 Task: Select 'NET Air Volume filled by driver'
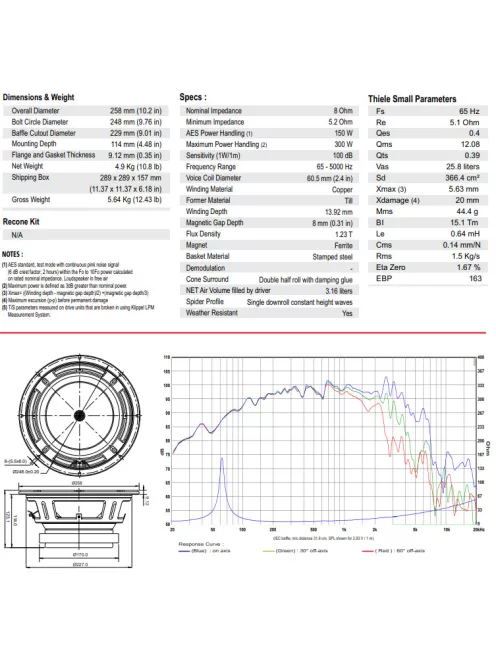coord(228,290)
